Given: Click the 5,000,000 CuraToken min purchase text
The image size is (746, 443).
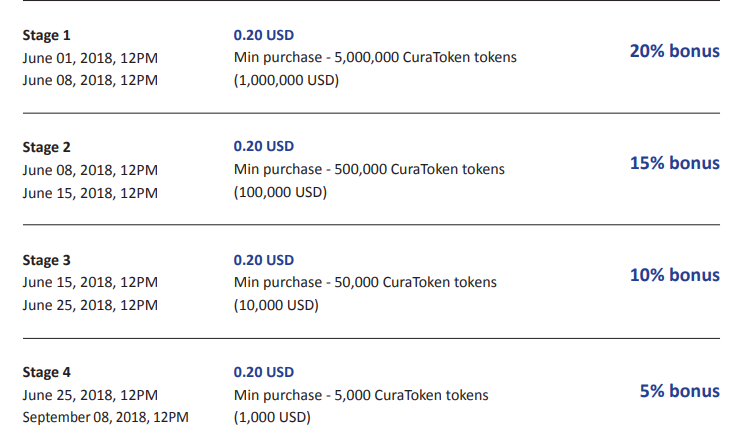Looking at the screenshot, I should (x=375, y=58).
